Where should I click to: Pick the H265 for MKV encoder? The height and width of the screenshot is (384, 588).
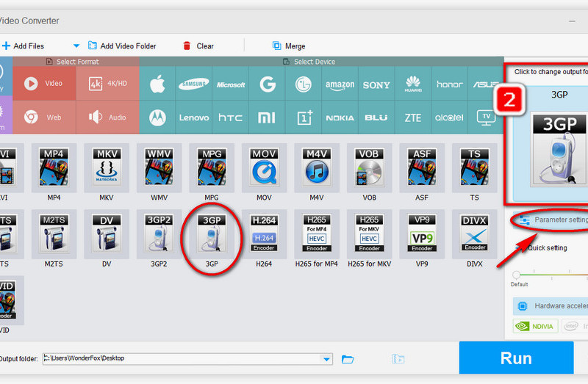point(369,233)
